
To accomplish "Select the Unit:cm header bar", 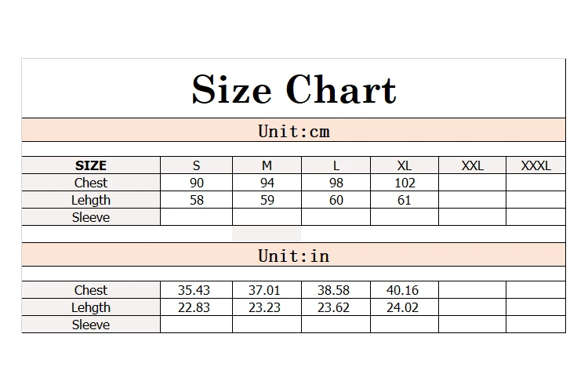I will (x=294, y=130).
